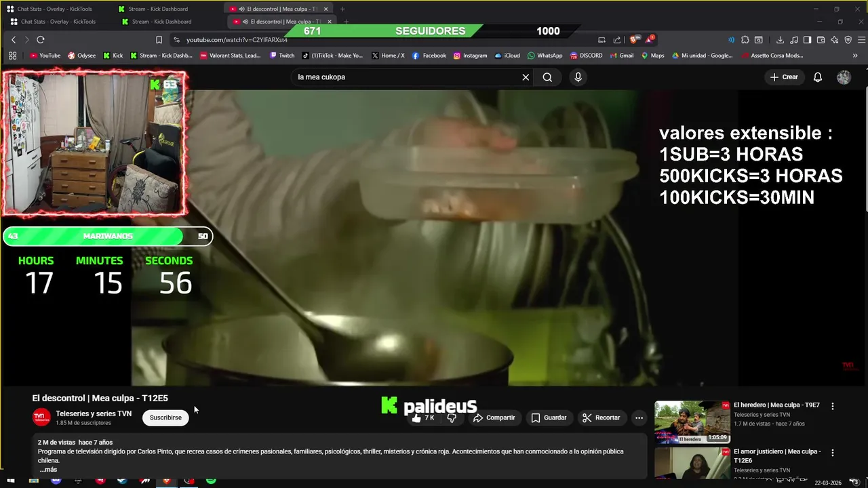The height and width of the screenshot is (488, 868).
Task: Open the taskbar date 22-03-2026 clock
Action: tap(828, 483)
